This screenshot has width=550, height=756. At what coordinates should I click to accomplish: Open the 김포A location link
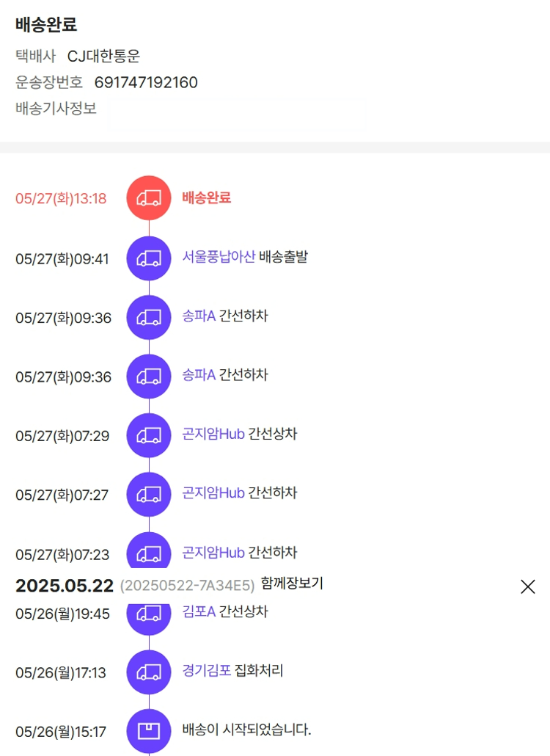pyautogui.click(x=199, y=611)
